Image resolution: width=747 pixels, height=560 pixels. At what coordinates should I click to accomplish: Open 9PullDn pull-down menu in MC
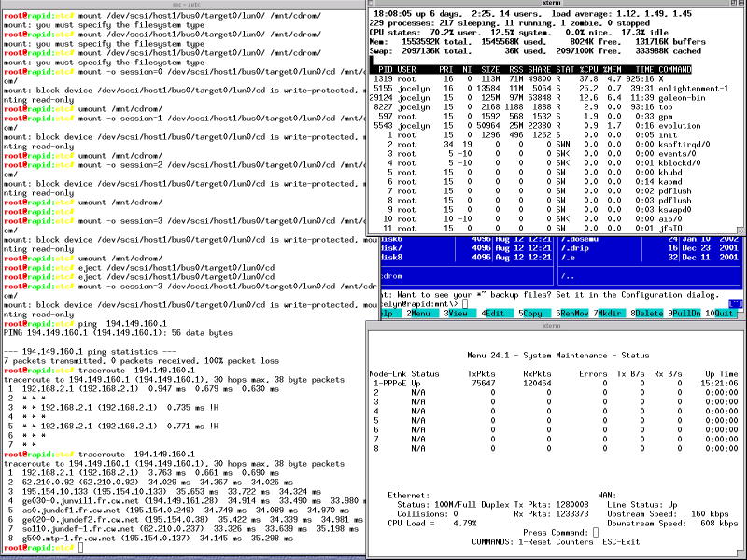tap(685, 315)
